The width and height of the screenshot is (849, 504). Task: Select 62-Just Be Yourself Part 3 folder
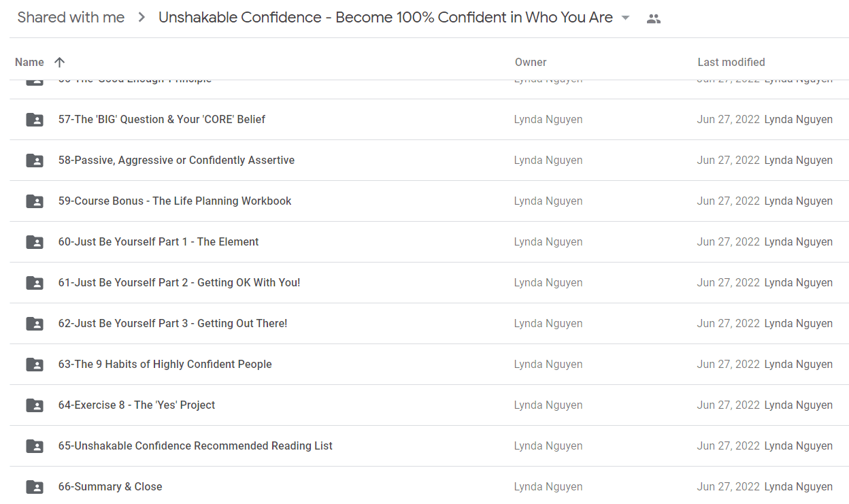[429, 324]
